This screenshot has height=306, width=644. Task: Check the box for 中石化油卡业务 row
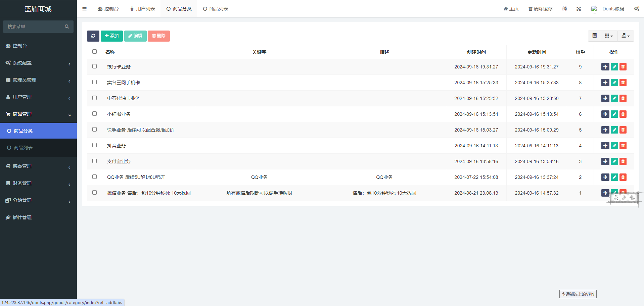point(94,98)
